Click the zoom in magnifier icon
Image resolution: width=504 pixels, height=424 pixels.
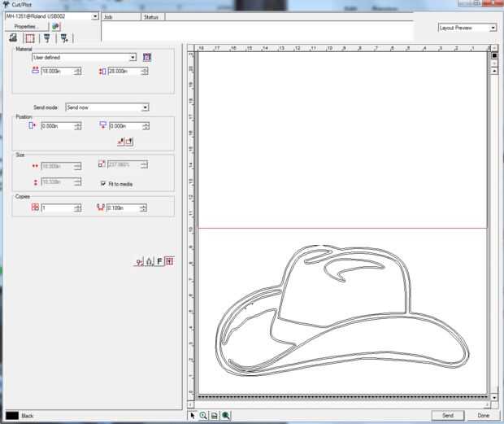click(203, 415)
